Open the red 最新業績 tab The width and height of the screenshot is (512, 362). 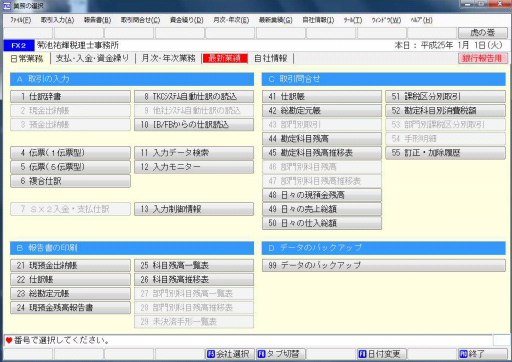pyautogui.click(x=225, y=58)
